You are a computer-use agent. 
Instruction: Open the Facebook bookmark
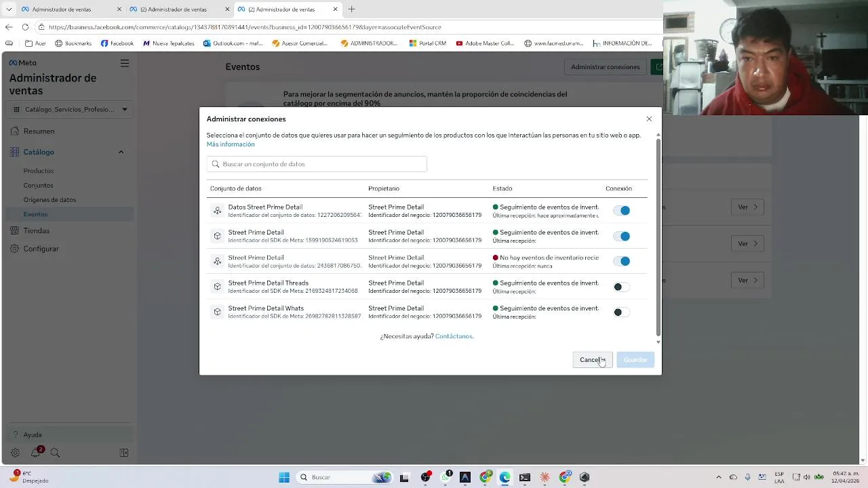point(117,43)
